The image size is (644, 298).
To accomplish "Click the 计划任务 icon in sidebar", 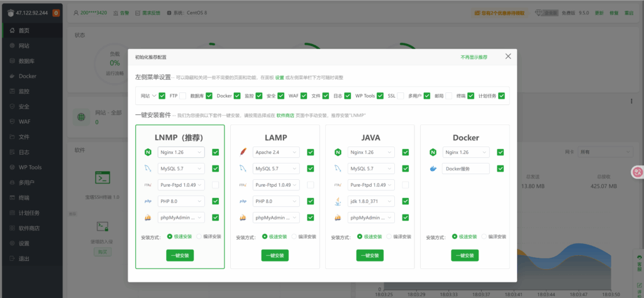I will point(12,212).
